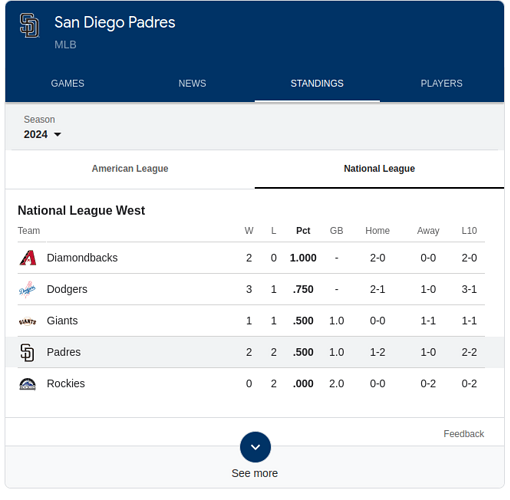Click the See more text
Viewport: 510px width, 500px height.
[255, 473]
